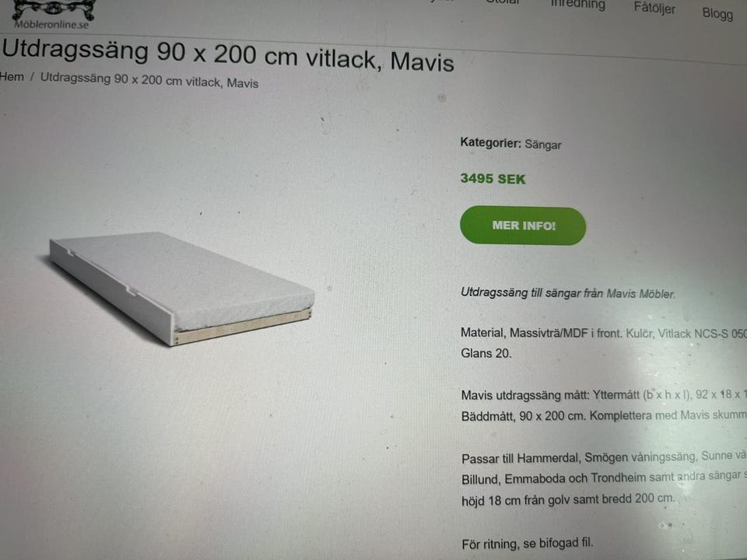Click the Material, Massivträ/MDF text line
The image size is (747, 560).
pyautogui.click(x=604, y=334)
